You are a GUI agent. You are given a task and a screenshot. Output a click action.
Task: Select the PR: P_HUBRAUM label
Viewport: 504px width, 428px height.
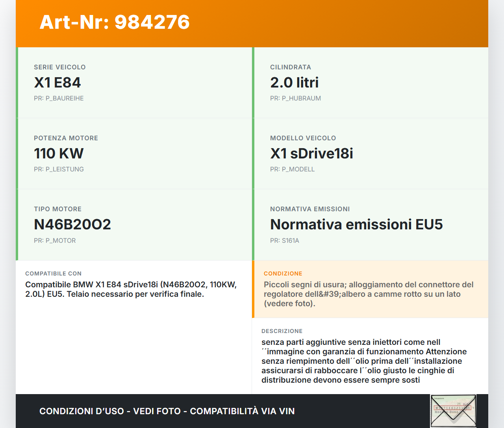(295, 98)
